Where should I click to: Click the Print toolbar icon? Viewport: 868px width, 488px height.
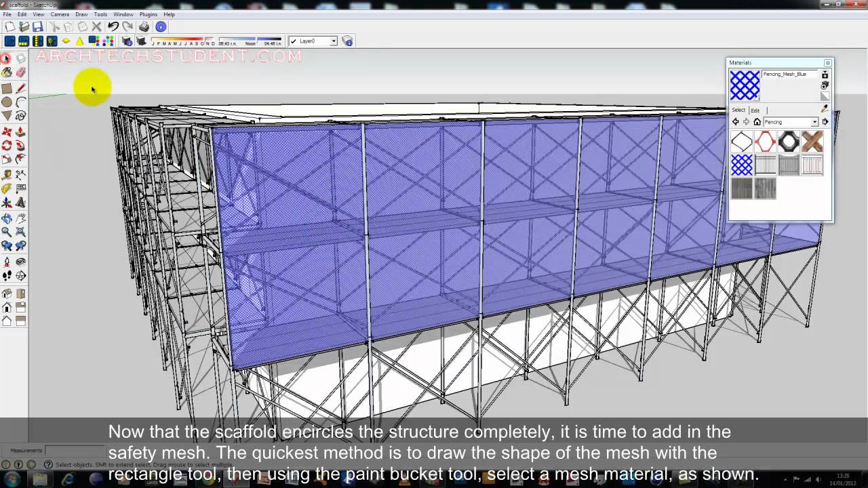click(144, 27)
